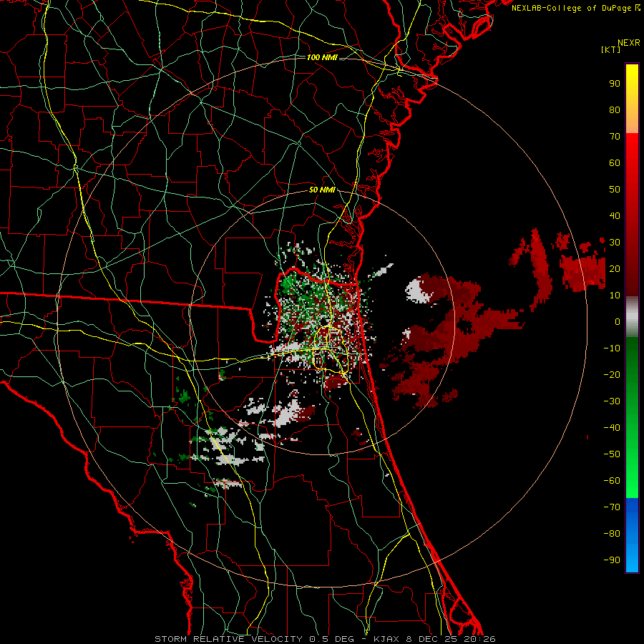644x644 pixels.
Task: Pick the yellow top segment of the color bar
Action: [632, 99]
